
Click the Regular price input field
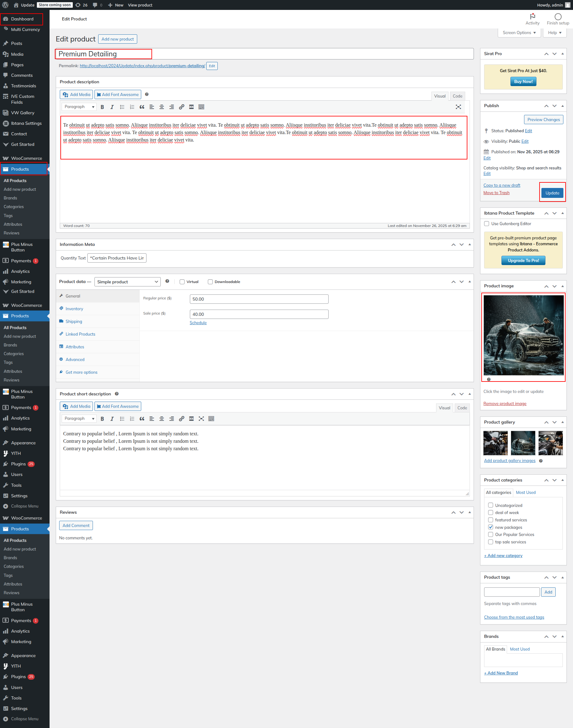coord(259,299)
